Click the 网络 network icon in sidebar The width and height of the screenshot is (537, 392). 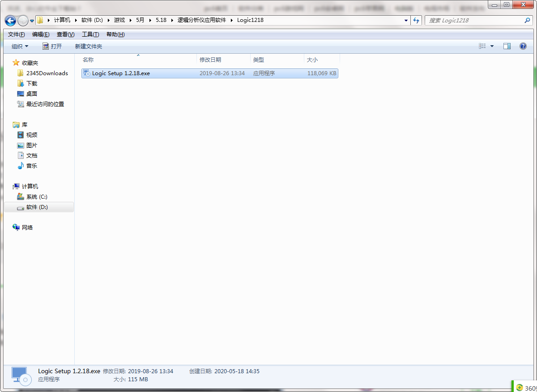point(27,228)
